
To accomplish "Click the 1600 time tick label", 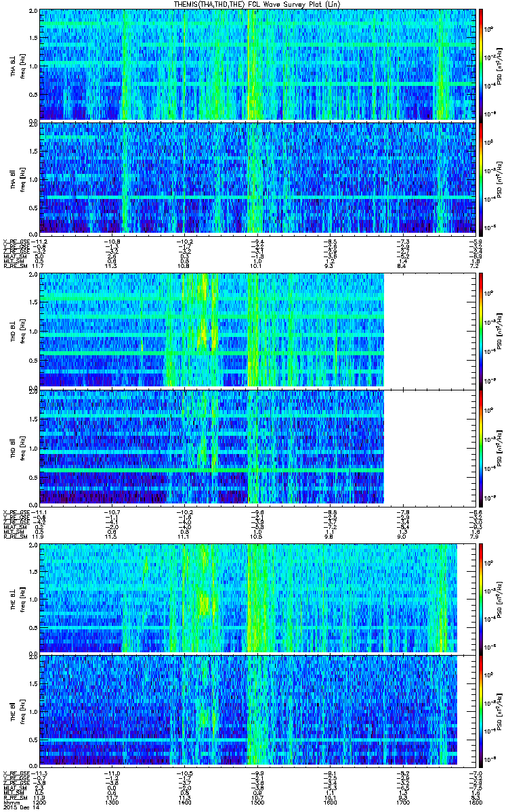I will 329,803.
